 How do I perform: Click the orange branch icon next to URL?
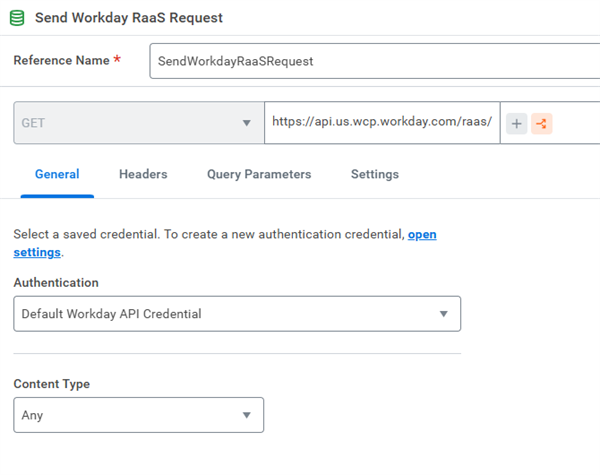541,123
